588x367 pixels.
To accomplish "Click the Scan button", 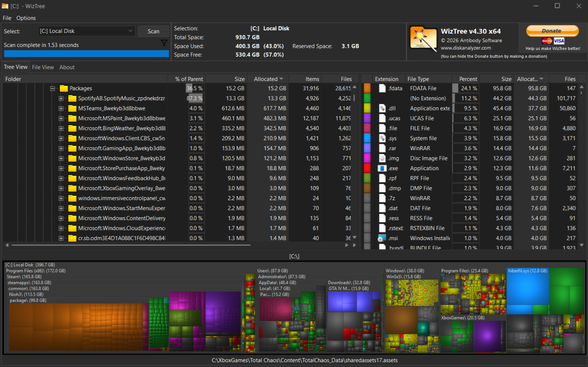I will point(154,31).
